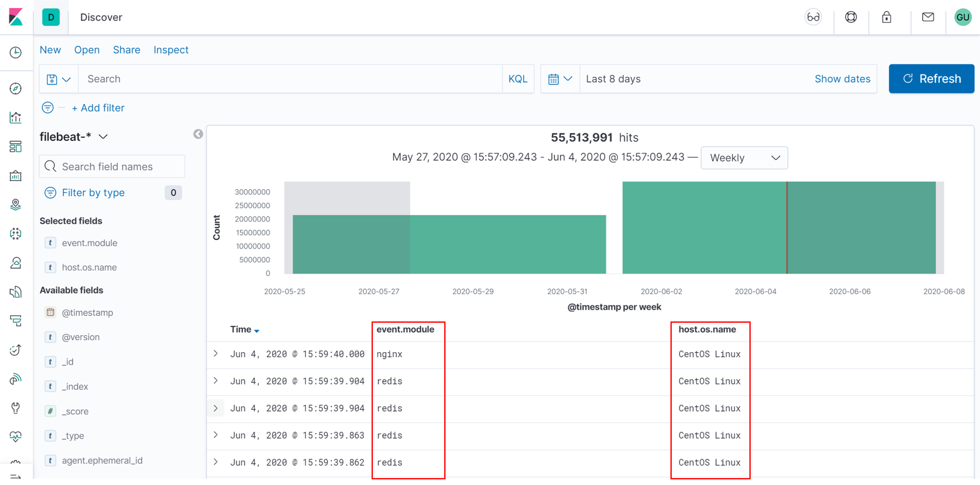Screen dimensions: 980x485
Task: Expand the 15:59:39.863 redis row
Action: coord(216,435)
